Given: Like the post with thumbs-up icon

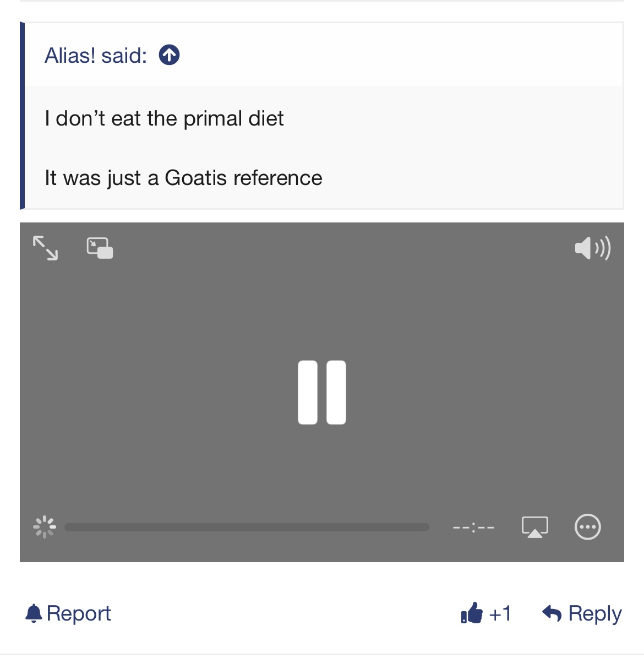Looking at the screenshot, I should pyautogui.click(x=472, y=613).
